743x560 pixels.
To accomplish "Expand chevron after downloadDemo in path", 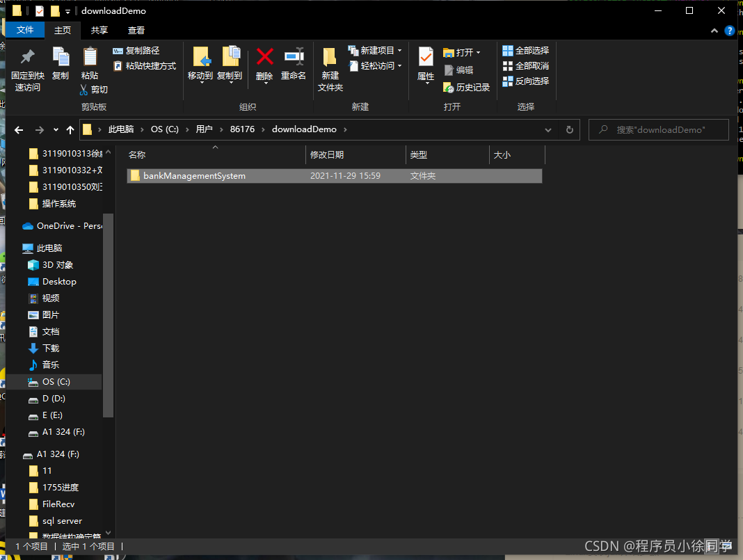I will point(345,129).
